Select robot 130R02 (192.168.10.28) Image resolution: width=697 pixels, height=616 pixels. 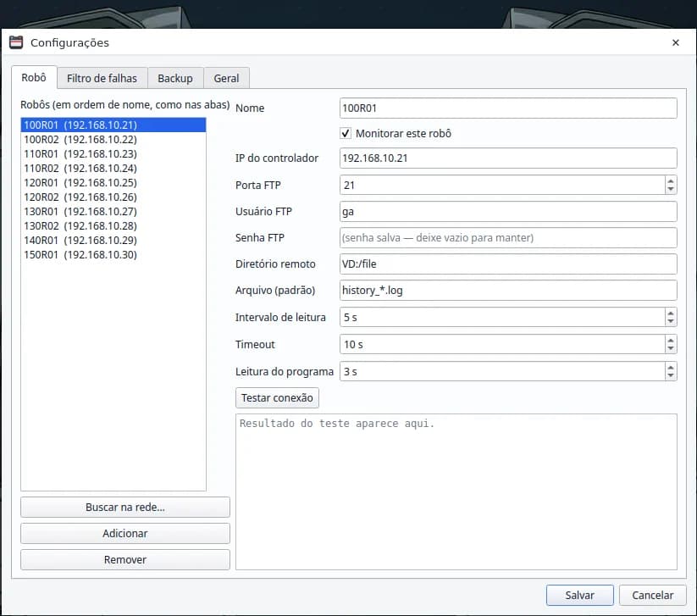tap(113, 226)
